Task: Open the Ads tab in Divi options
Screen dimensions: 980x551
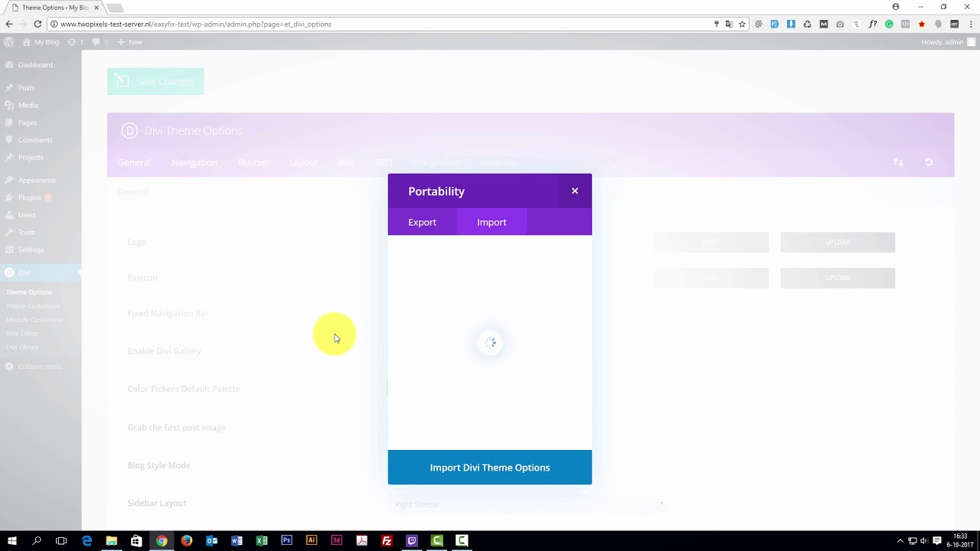Action: [x=346, y=162]
